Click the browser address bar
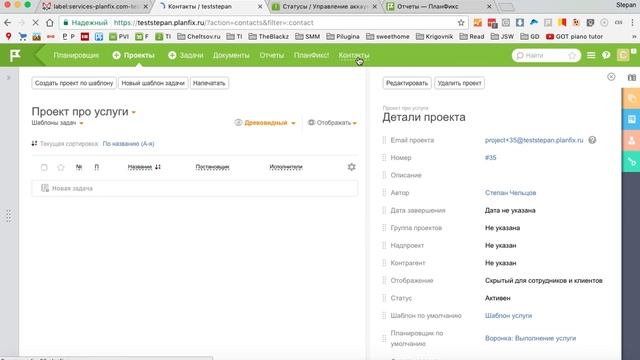 [261, 23]
